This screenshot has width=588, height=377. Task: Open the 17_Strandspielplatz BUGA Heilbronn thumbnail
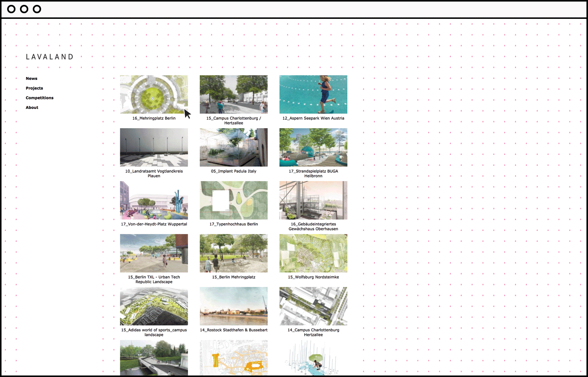(313, 147)
